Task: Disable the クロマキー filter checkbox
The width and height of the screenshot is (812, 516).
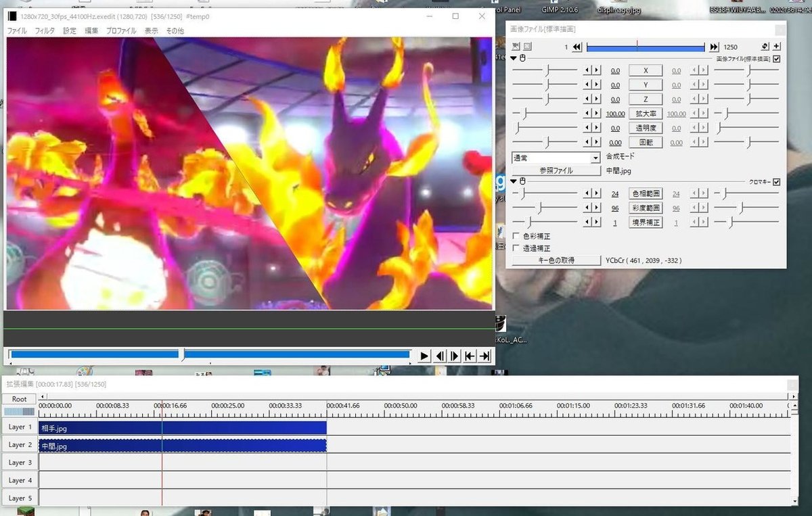Action: point(776,181)
